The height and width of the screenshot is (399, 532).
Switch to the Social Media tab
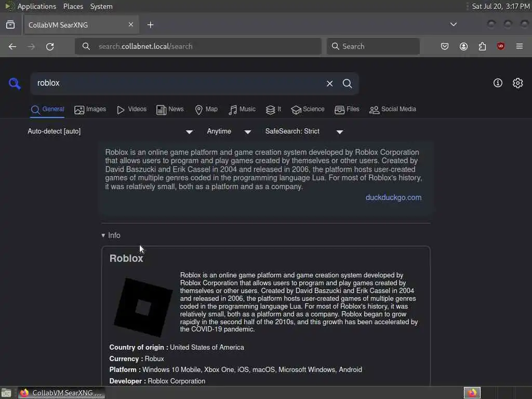[393, 110]
